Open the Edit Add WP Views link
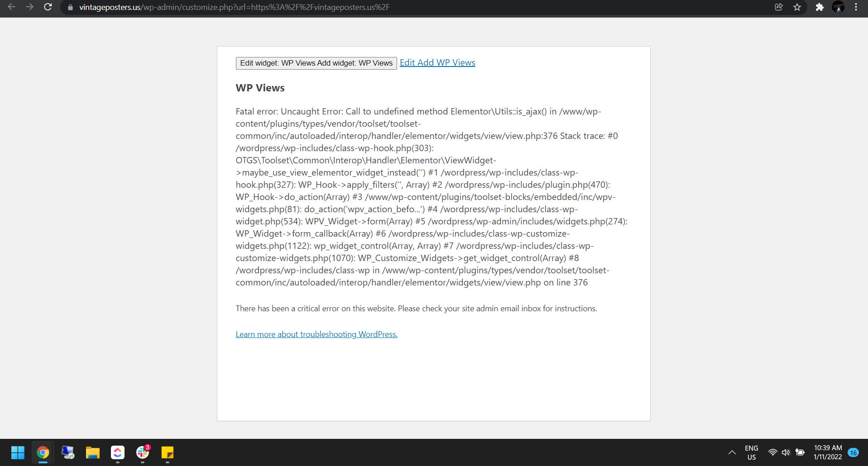Viewport: 868px width, 466px height. [437, 63]
